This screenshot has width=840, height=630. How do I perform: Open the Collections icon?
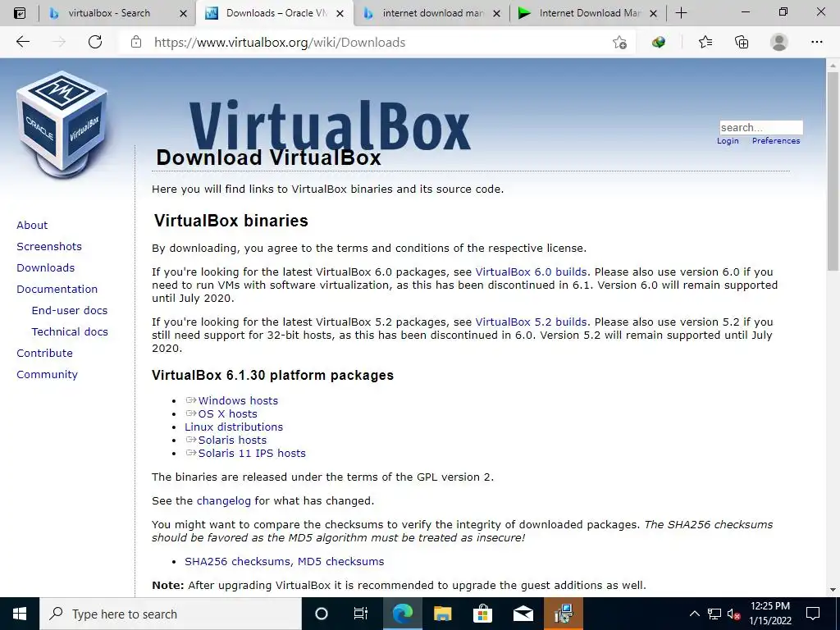(742, 42)
